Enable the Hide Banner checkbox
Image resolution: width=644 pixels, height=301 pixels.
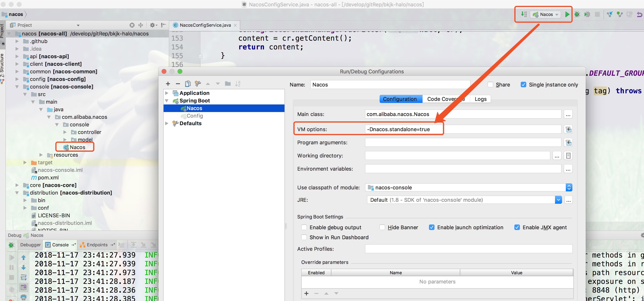coord(382,227)
